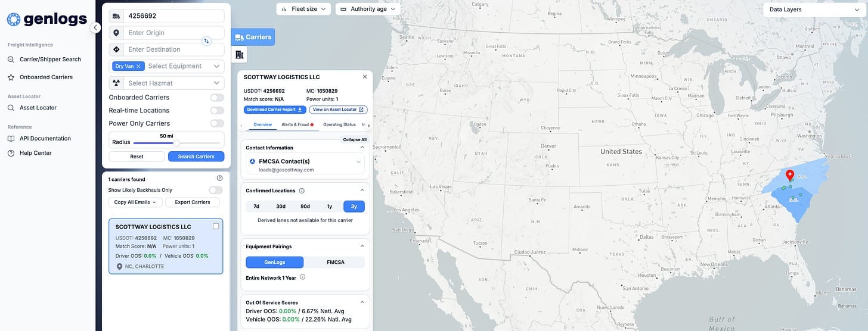Click help icon beside carriers found
Image resolution: width=868 pixels, height=331 pixels.
pyautogui.click(x=219, y=178)
